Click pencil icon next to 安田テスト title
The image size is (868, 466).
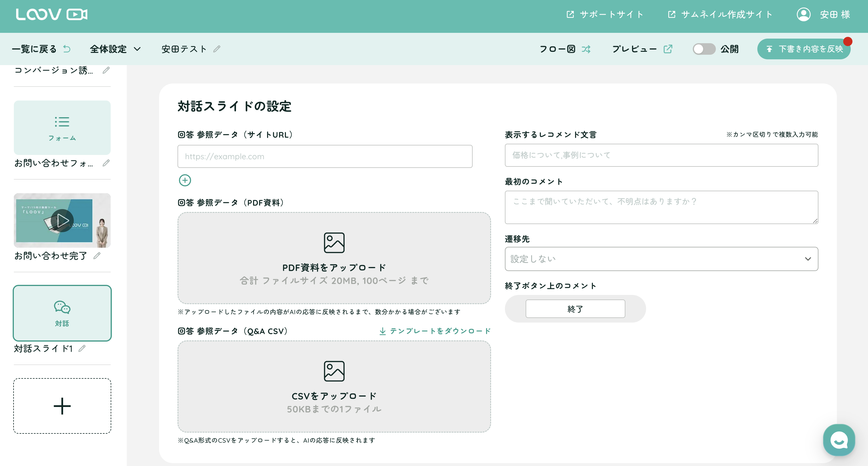[217, 49]
